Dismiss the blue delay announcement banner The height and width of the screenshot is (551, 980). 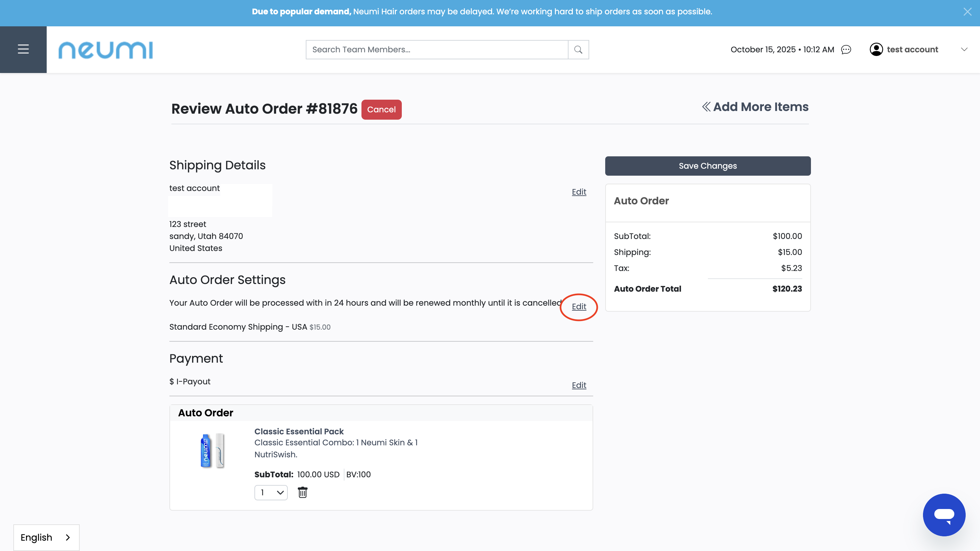point(967,12)
